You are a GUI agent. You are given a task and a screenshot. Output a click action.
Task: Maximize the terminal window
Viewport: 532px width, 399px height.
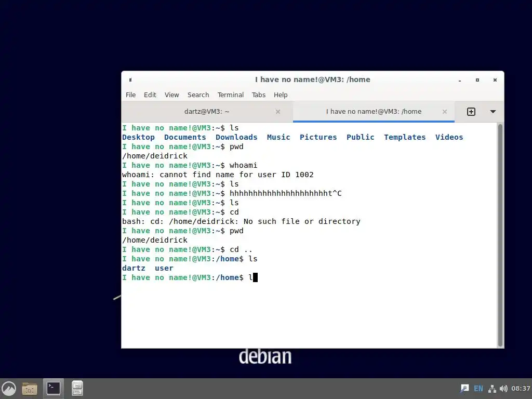[477, 80]
